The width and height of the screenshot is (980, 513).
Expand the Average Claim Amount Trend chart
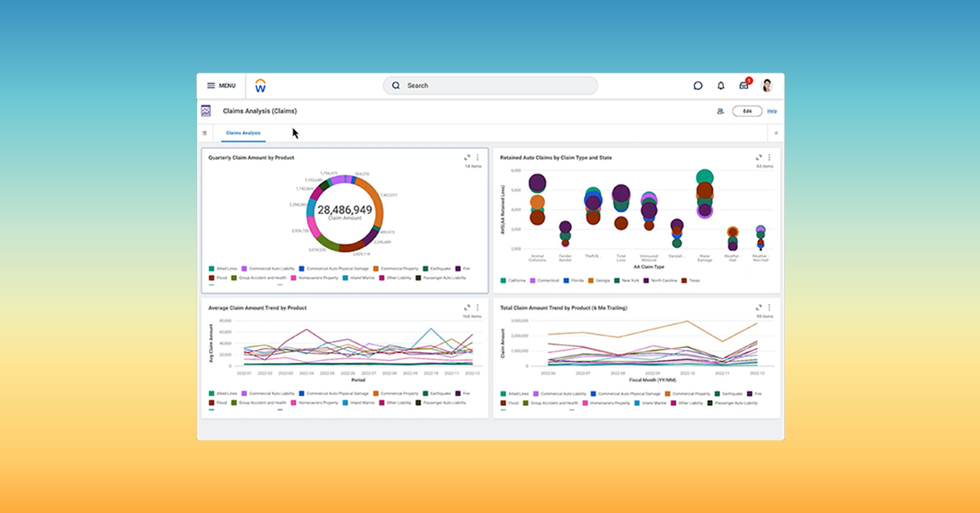click(x=467, y=307)
